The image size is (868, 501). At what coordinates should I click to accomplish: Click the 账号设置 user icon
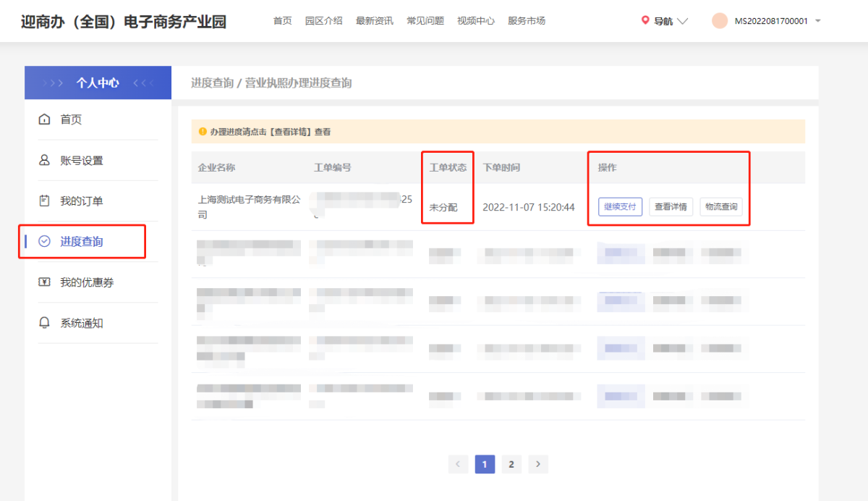pyautogui.click(x=44, y=161)
